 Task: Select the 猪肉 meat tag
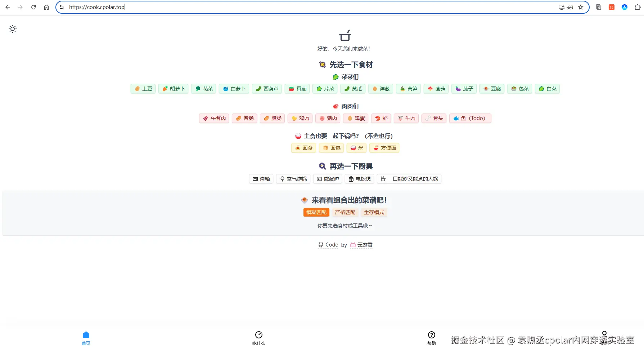tap(328, 118)
